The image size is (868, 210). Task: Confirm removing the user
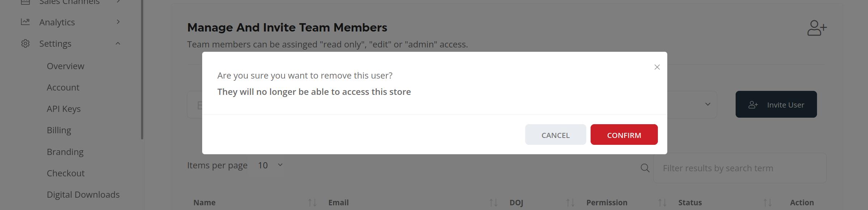[x=624, y=135]
